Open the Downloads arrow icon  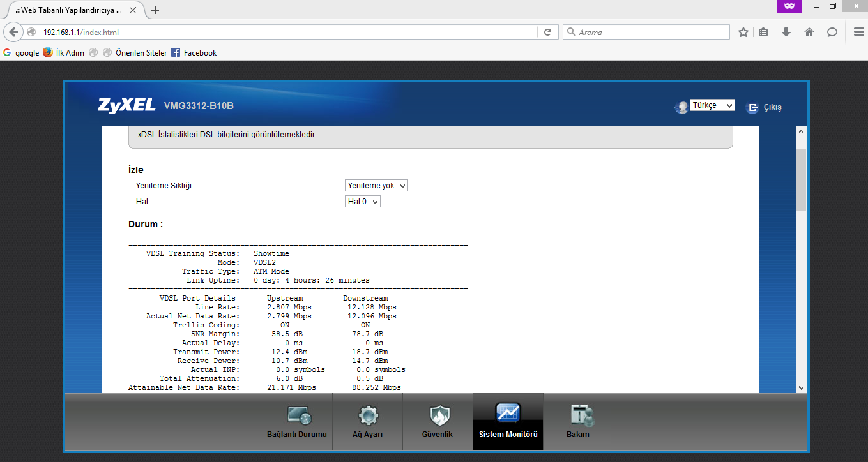(x=786, y=32)
